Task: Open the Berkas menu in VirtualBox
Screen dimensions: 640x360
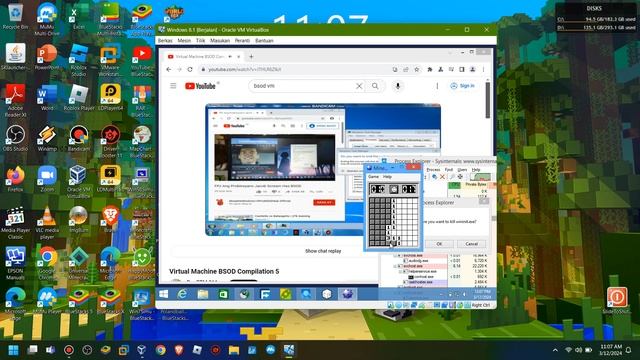Action: 165,40
